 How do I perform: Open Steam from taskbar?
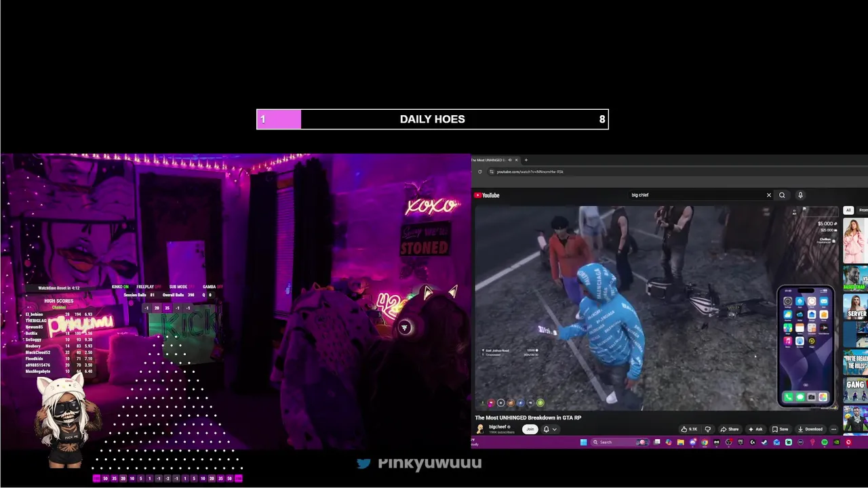coord(764,442)
